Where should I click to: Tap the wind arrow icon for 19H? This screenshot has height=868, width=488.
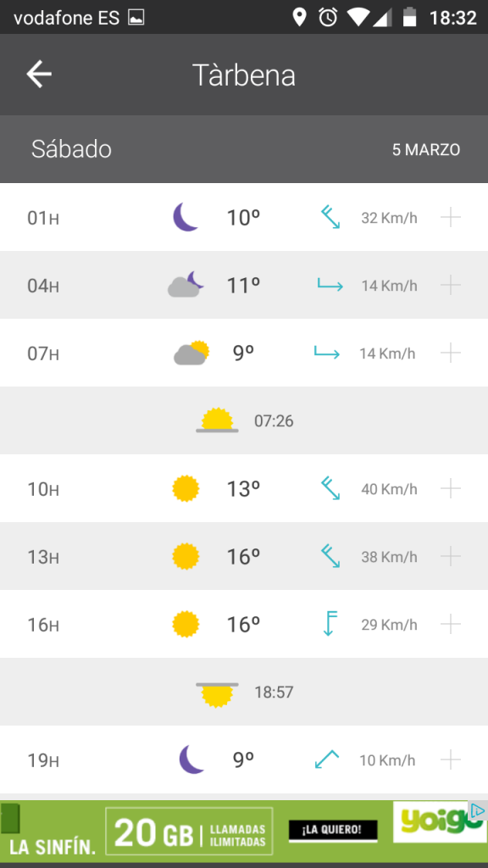tap(326, 759)
